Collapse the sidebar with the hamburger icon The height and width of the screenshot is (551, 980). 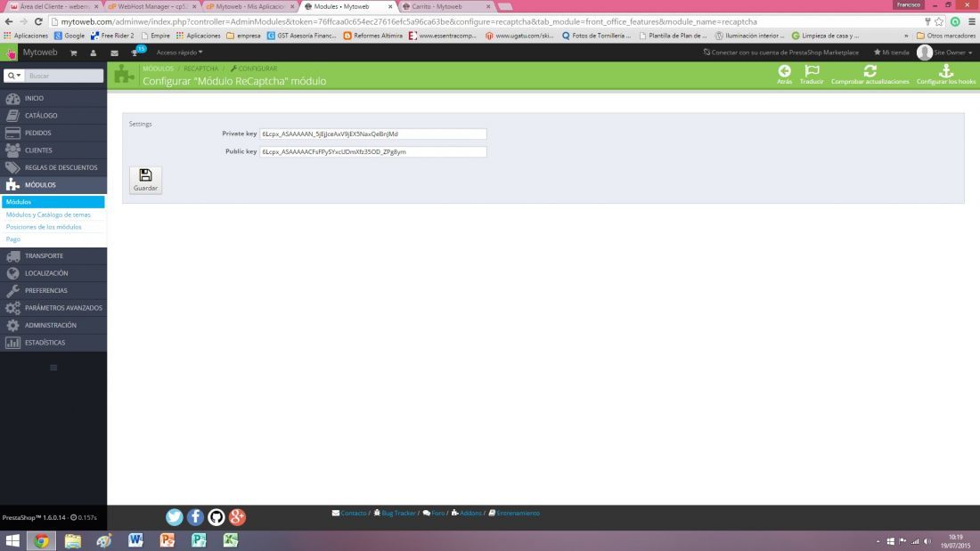pos(53,368)
